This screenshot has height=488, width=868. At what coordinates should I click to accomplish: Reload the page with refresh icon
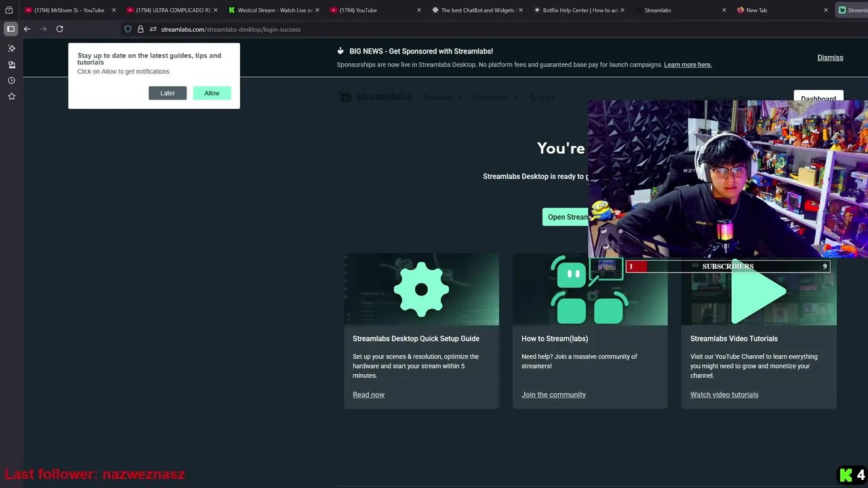point(60,29)
